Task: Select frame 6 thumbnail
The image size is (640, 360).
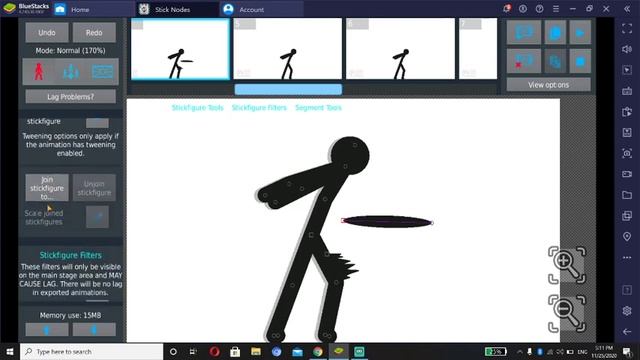Action: (400, 49)
